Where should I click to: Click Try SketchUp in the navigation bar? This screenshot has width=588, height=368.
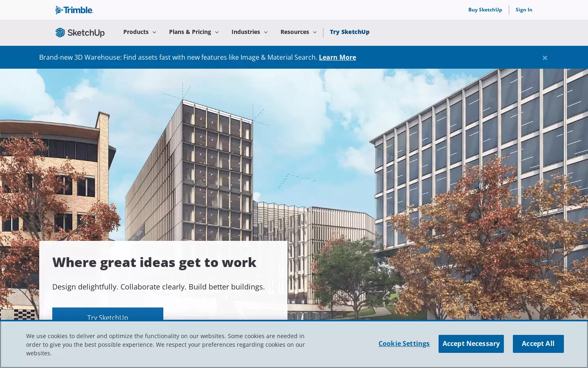[x=350, y=32]
